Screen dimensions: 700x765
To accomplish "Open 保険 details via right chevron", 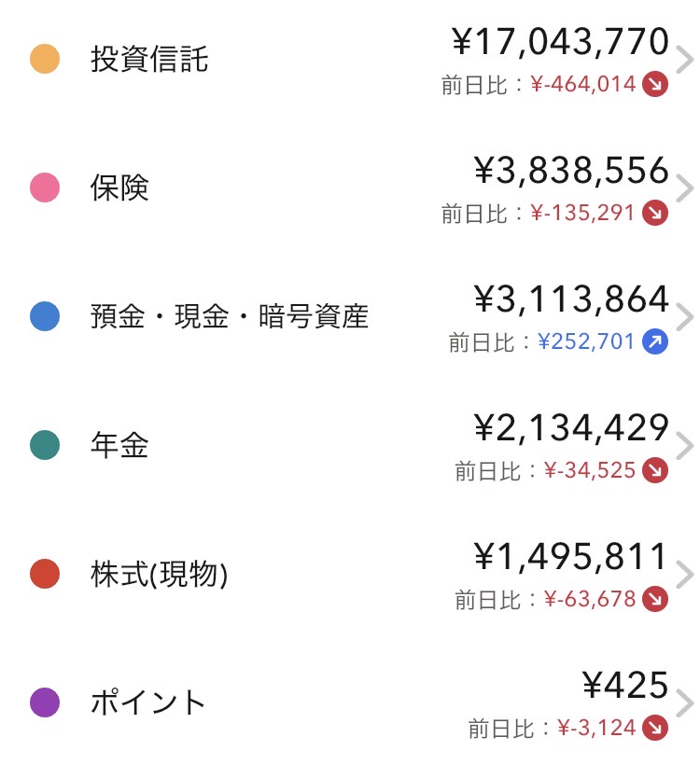I will click(685, 189).
